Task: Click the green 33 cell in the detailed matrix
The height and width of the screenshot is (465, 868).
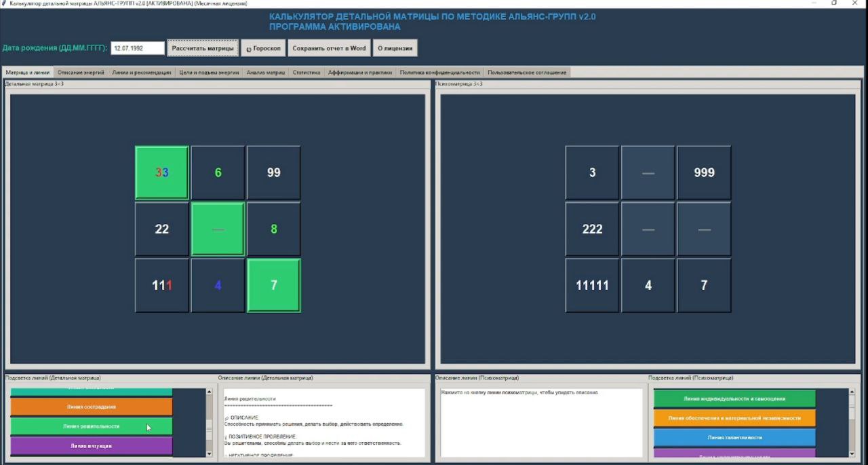Action: coord(162,172)
